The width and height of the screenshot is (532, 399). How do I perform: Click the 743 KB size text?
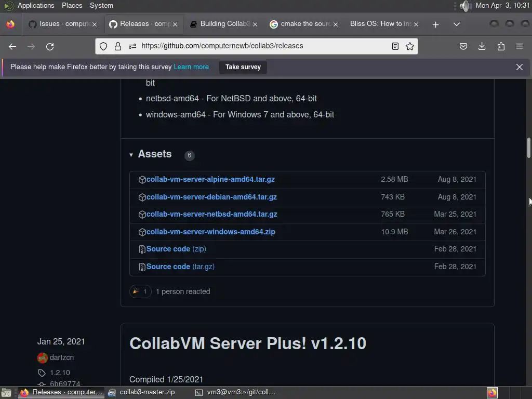tap(393, 197)
